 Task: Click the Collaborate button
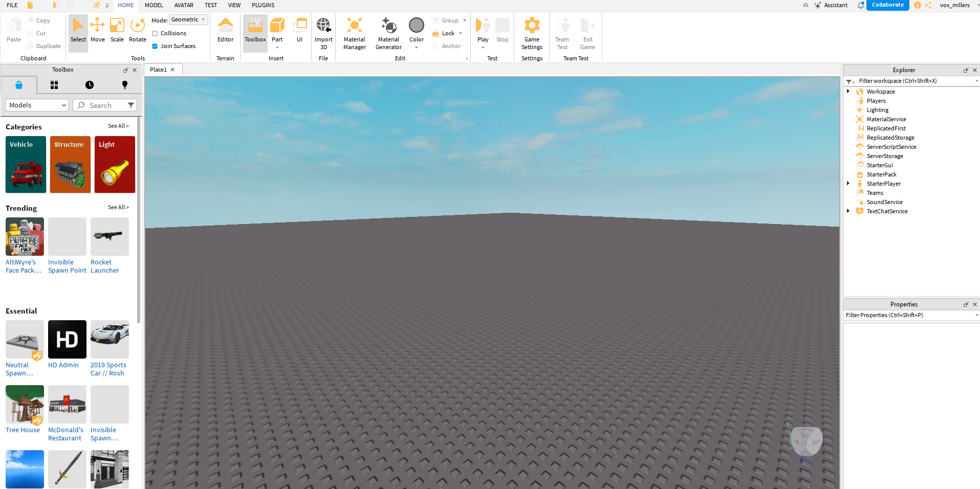(887, 5)
